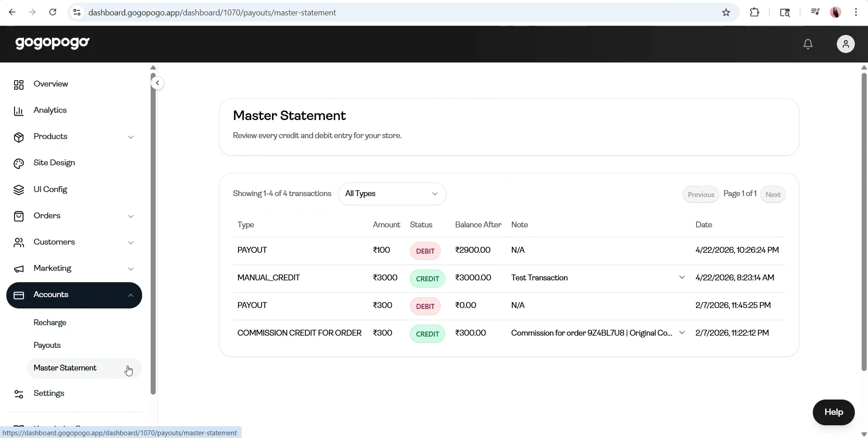The height and width of the screenshot is (438, 868).
Task: Click the Accounts card icon
Action: pos(19,295)
